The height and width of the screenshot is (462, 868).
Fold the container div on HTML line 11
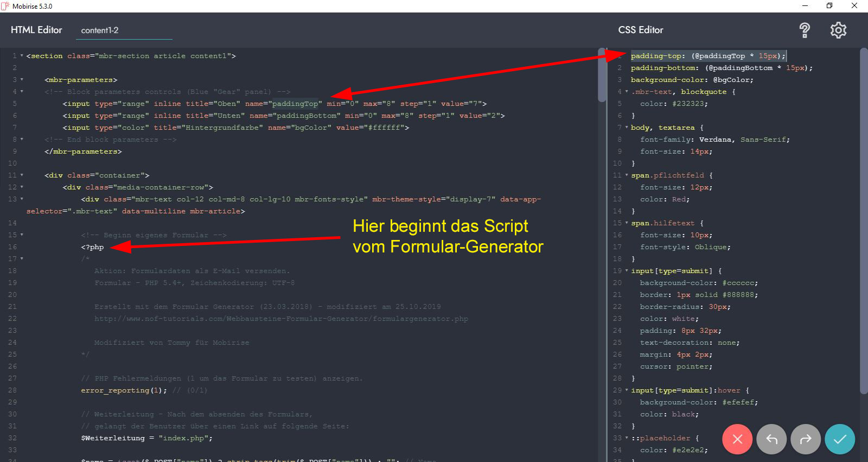click(22, 175)
